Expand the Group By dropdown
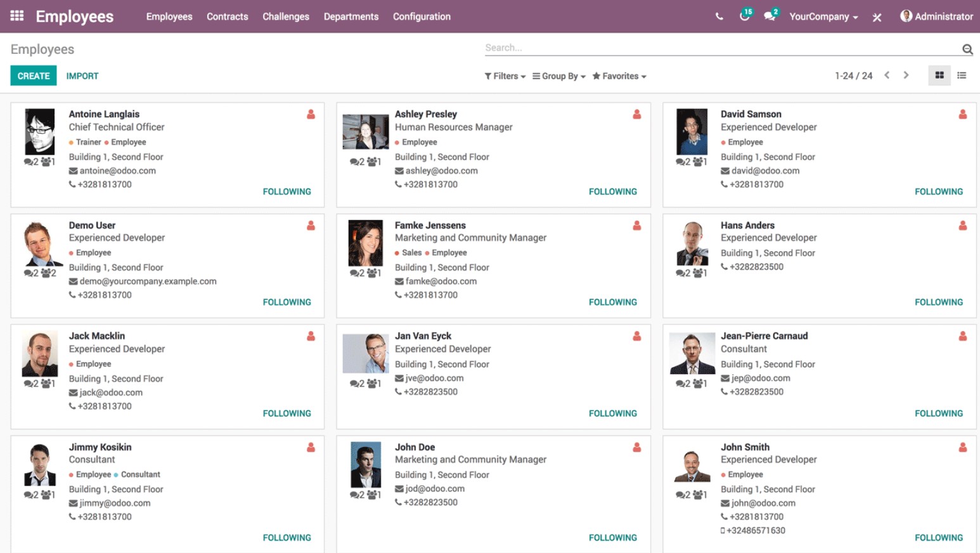 point(559,76)
